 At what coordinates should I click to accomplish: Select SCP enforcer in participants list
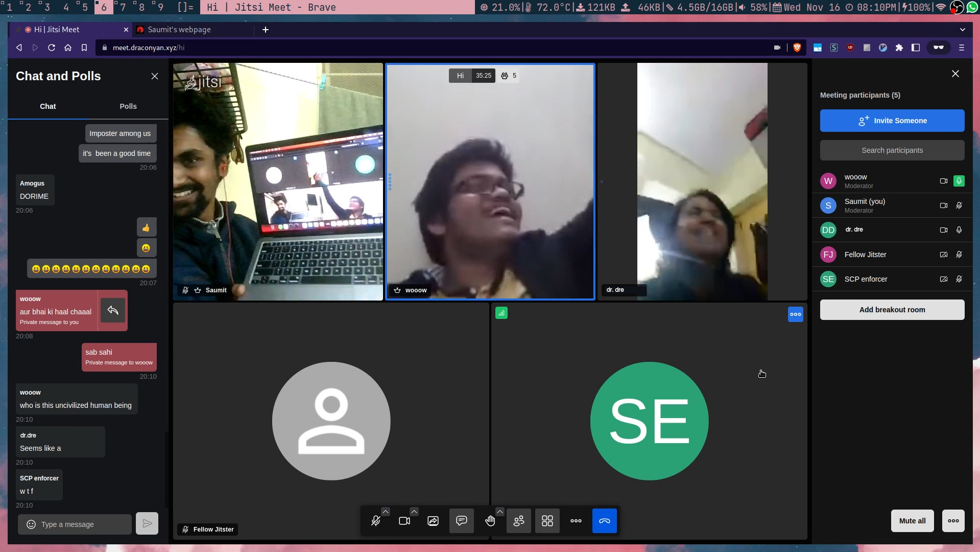pos(892,279)
